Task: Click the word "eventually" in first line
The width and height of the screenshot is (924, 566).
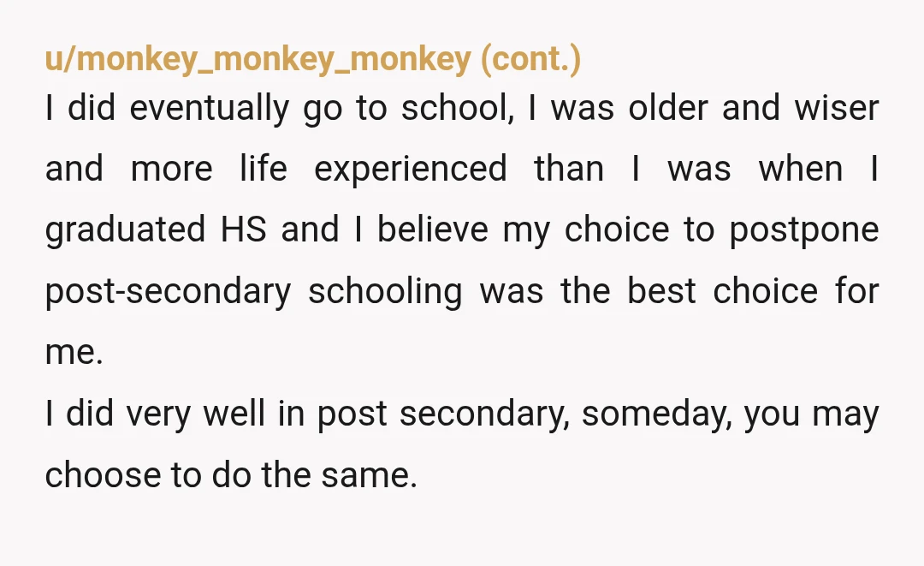Action: coord(210,109)
